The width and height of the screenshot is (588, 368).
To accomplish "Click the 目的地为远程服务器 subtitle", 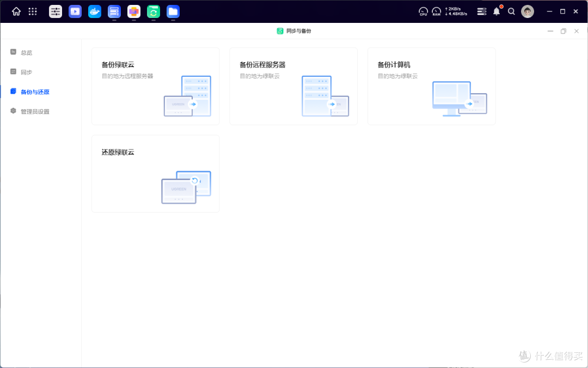I will [127, 76].
